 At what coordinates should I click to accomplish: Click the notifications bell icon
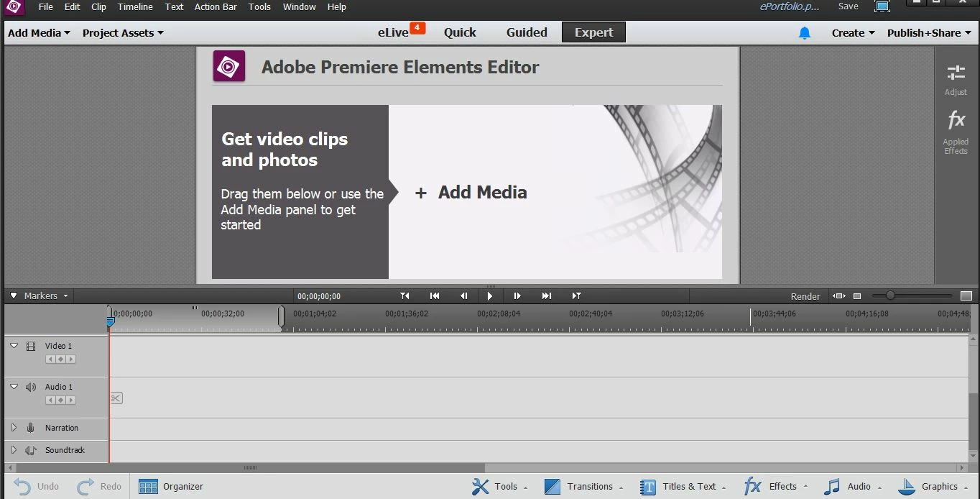[805, 33]
